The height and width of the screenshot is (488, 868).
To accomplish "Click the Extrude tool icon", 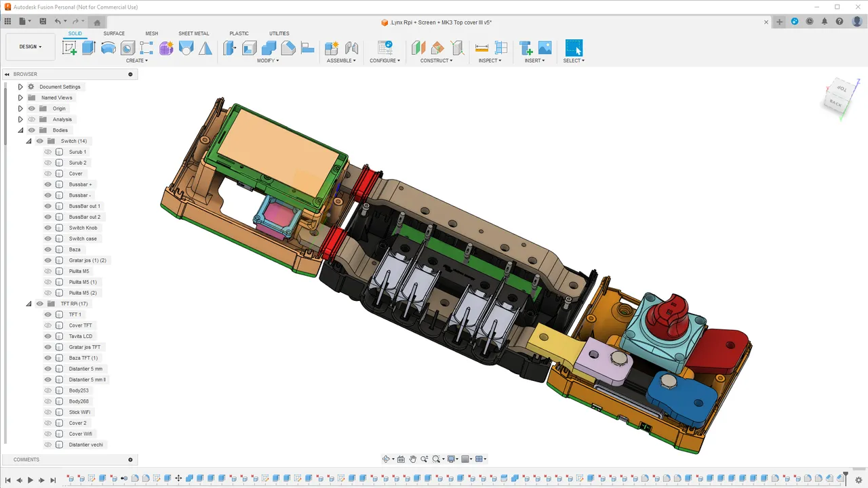I will [x=88, y=48].
